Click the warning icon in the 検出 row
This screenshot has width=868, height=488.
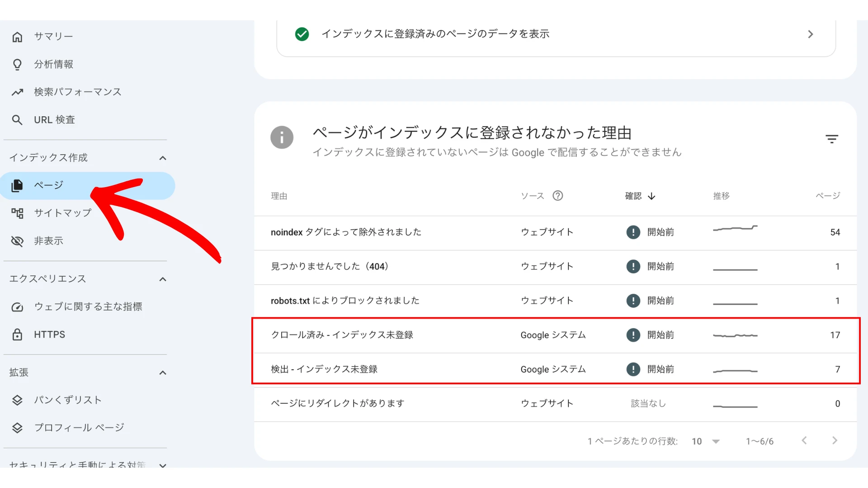click(x=633, y=370)
